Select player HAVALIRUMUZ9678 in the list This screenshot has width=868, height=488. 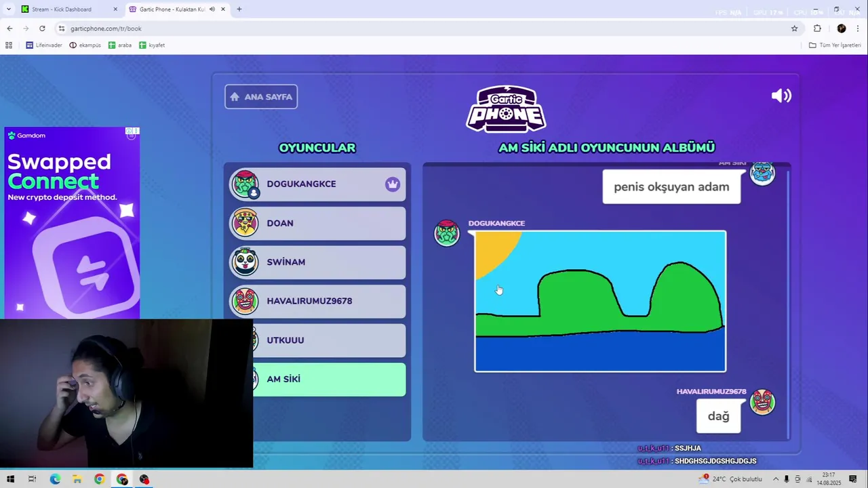point(317,301)
